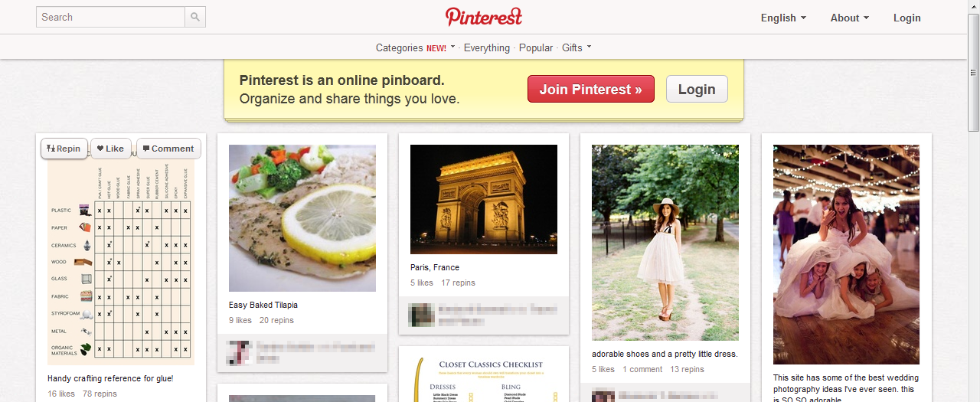Click the pinner avatar under Paris pin
Image resolution: width=980 pixels, height=402 pixels.
(x=420, y=315)
